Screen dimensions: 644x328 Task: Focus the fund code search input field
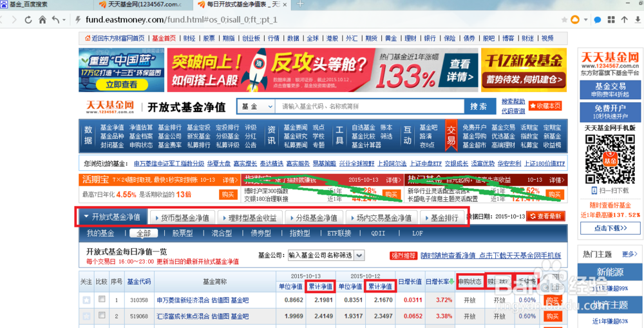pos(370,106)
